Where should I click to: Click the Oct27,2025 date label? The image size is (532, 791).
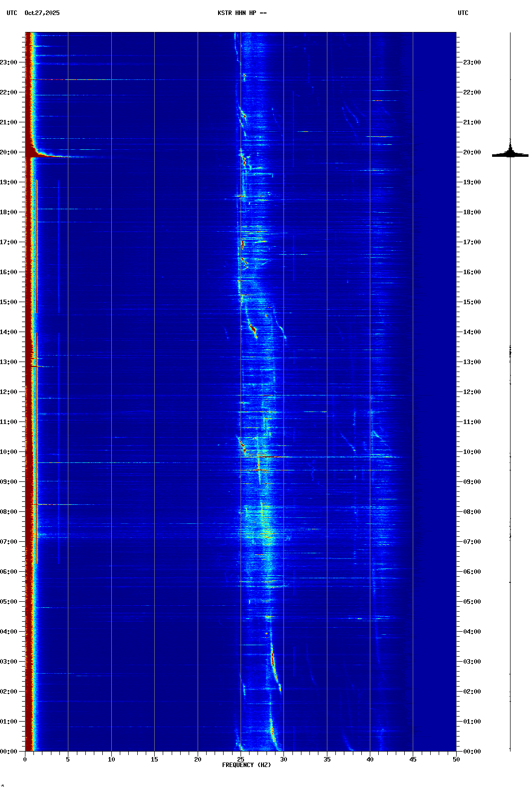pyautogui.click(x=42, y=13)
